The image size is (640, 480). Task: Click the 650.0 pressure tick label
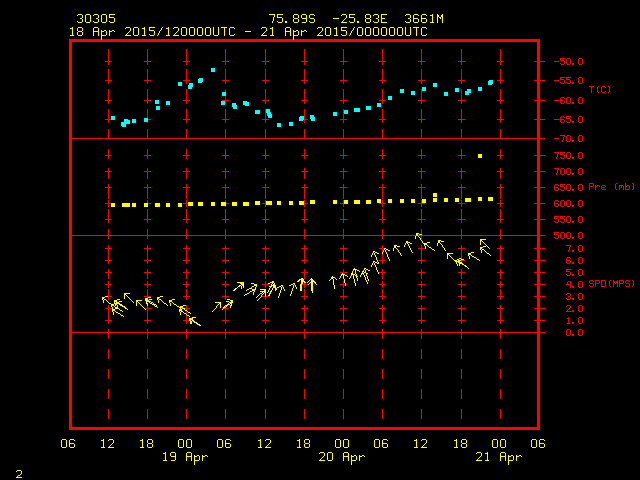coord(569,187)
